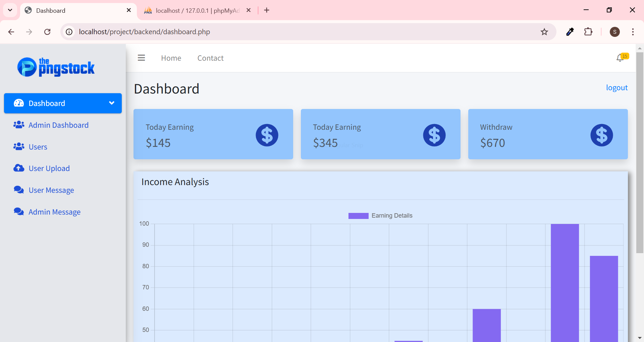Image resolution: width=644 pixels, height=342 pixels.
Task: Click the Today Earning $145 card
Action: [213, 134]
